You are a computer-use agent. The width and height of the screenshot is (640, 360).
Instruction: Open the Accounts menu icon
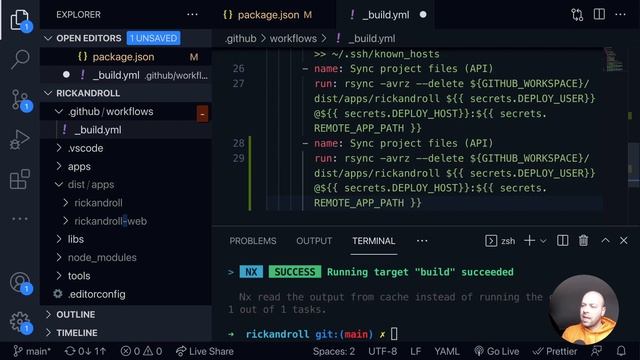20,282
